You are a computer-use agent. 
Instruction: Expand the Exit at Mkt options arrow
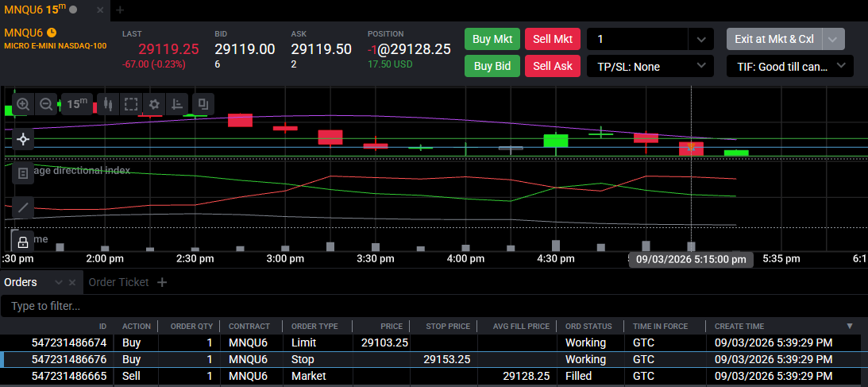pos(834,39)
